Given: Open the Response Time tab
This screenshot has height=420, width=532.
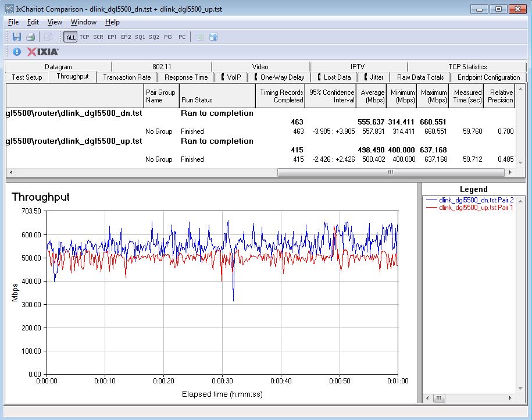Looking at the screenshot, I should pos(186,77).
